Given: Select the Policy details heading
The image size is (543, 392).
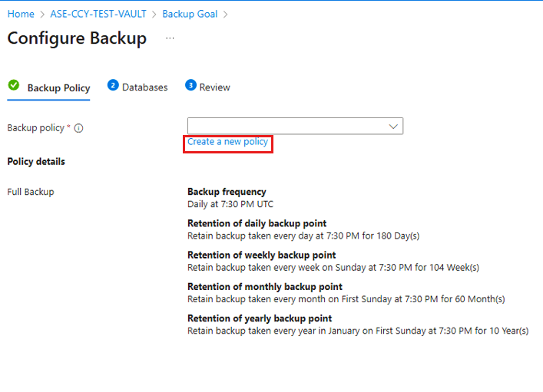Looking at the screenshot, I should [36, 162].
